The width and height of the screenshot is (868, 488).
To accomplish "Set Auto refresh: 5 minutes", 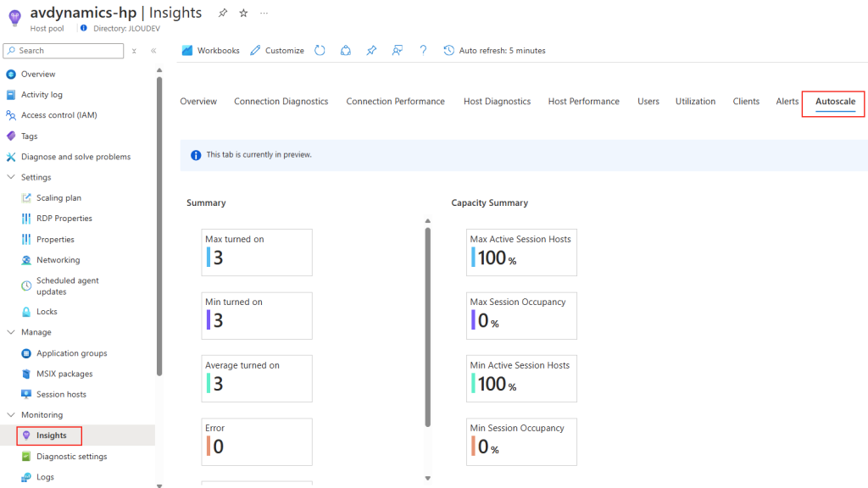I will click(494, 50).
